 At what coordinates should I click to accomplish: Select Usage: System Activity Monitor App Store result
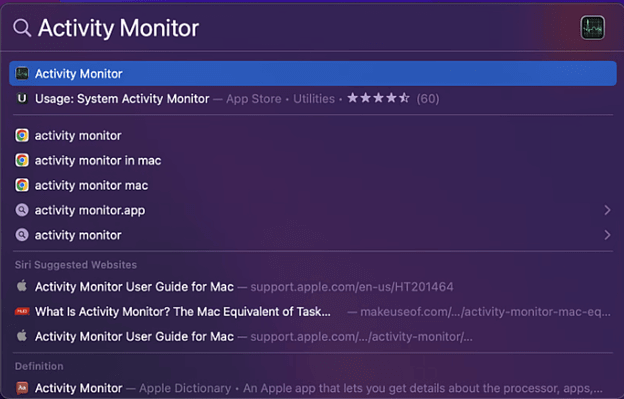[x=313, y=99]
